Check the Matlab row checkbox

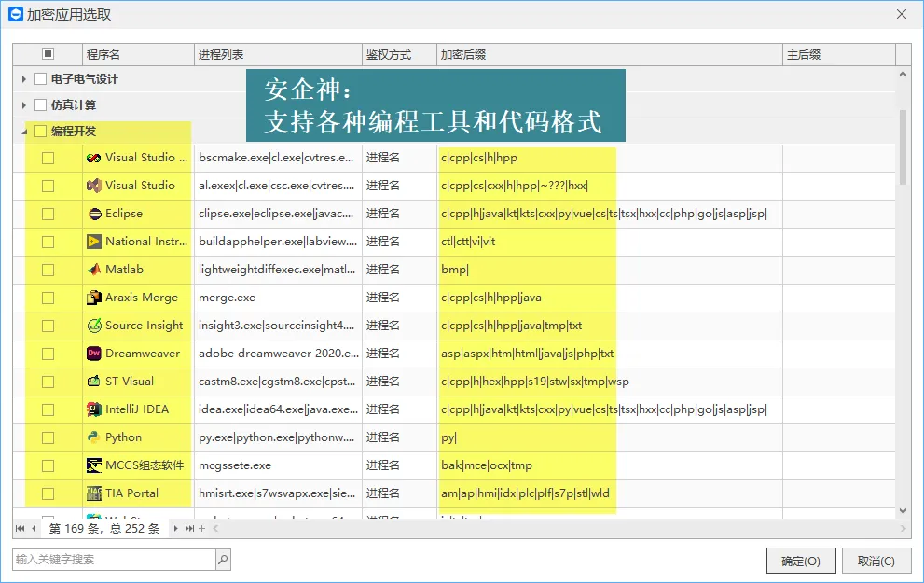click(x=48, y=270)
